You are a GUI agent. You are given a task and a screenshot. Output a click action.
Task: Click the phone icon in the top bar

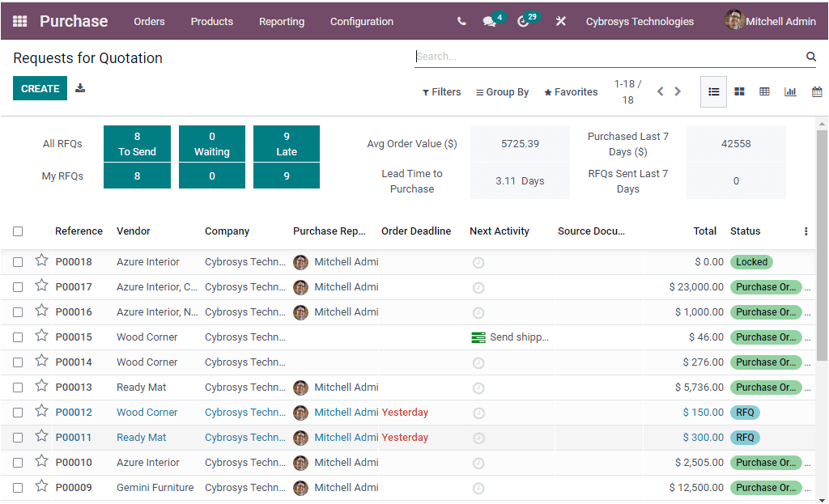click(460, 21)
